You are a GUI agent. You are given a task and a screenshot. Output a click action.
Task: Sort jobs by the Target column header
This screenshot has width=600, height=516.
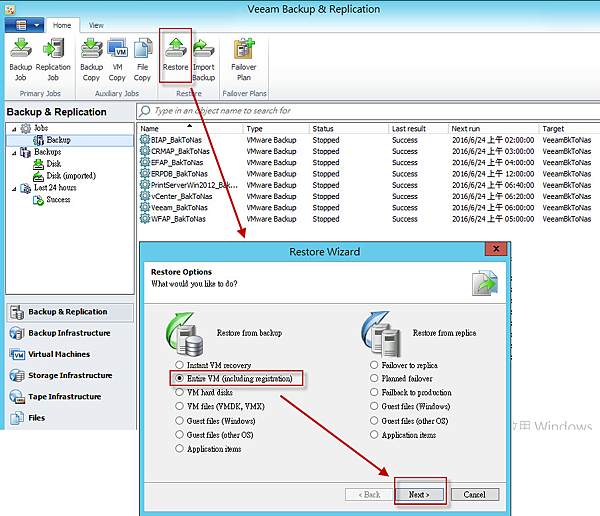570,129
